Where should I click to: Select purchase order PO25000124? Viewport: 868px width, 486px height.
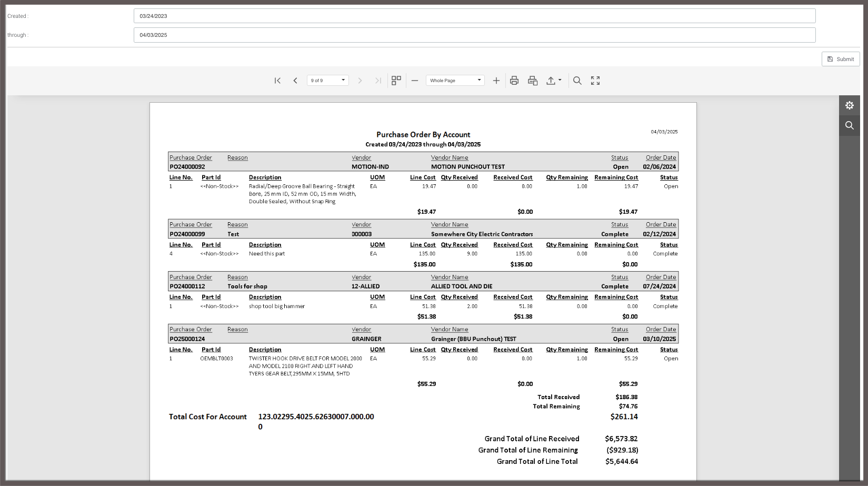pyautogui.click(x=187, y=339)
